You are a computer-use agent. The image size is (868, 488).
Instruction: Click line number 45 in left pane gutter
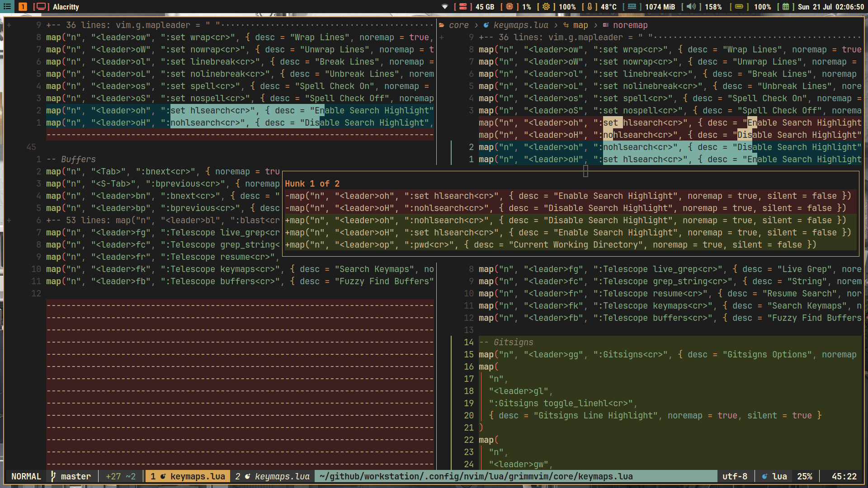click(31, 147)
